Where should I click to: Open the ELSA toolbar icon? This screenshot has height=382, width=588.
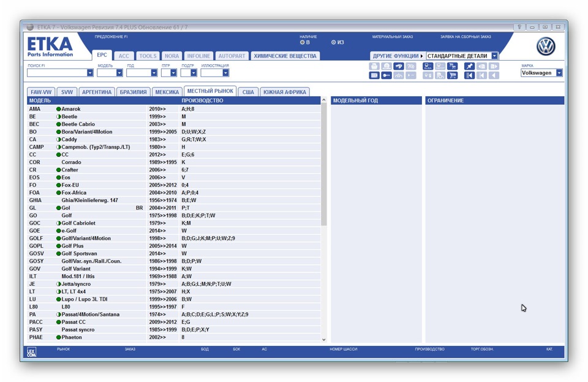pyautogui.click(x=428, y=66)
